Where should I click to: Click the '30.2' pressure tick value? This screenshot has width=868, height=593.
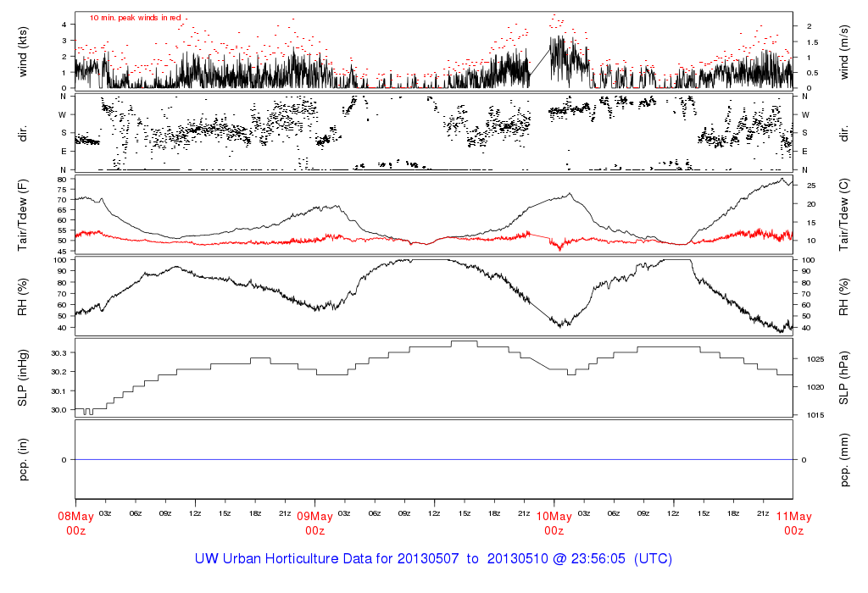[58, 372]
